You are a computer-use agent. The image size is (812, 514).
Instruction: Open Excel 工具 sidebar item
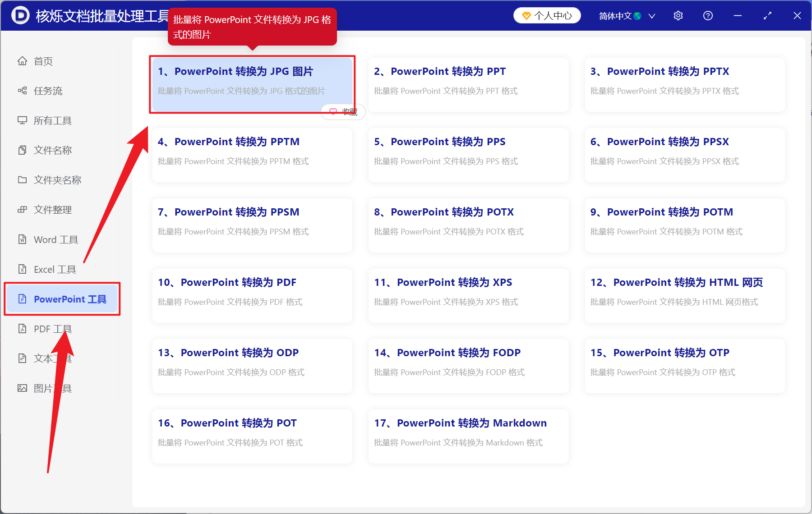(62, 269)
